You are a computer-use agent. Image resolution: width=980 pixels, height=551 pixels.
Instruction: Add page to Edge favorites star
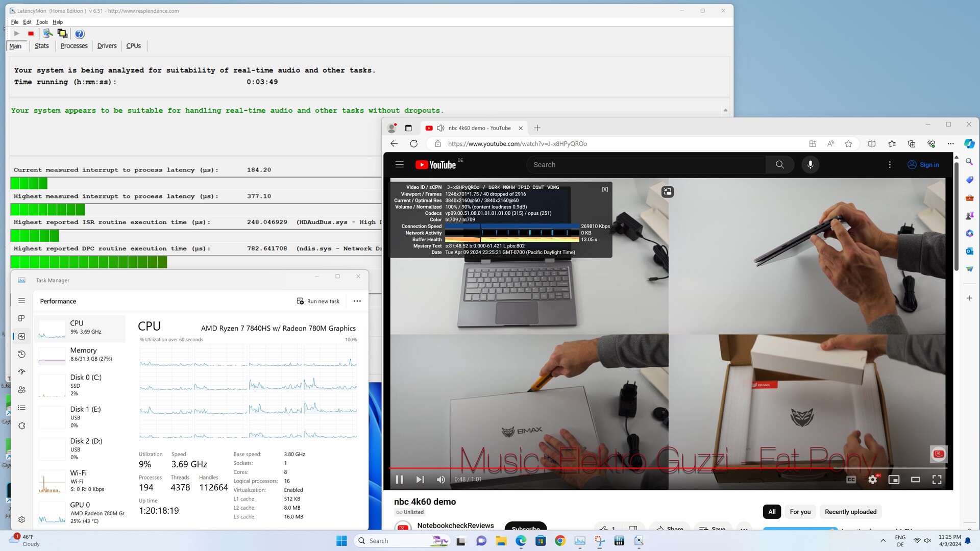tap(848, 144)
